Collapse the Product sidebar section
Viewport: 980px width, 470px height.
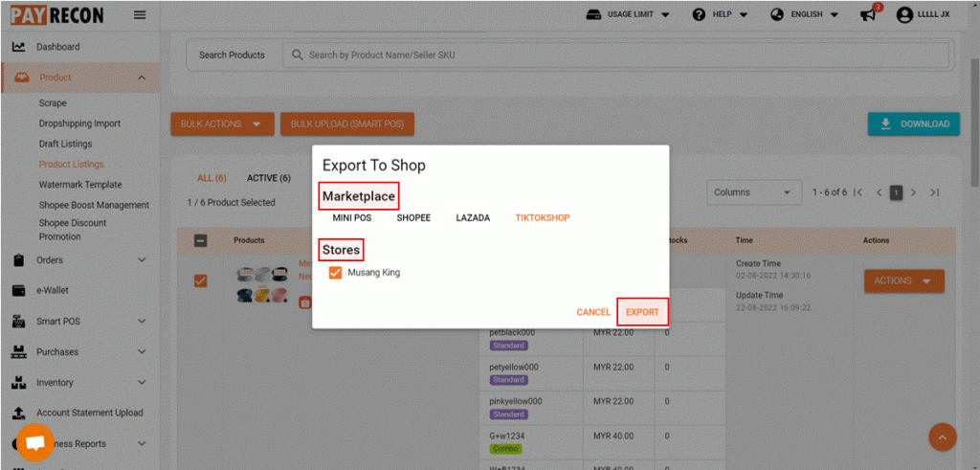click(x=142, y=78)
